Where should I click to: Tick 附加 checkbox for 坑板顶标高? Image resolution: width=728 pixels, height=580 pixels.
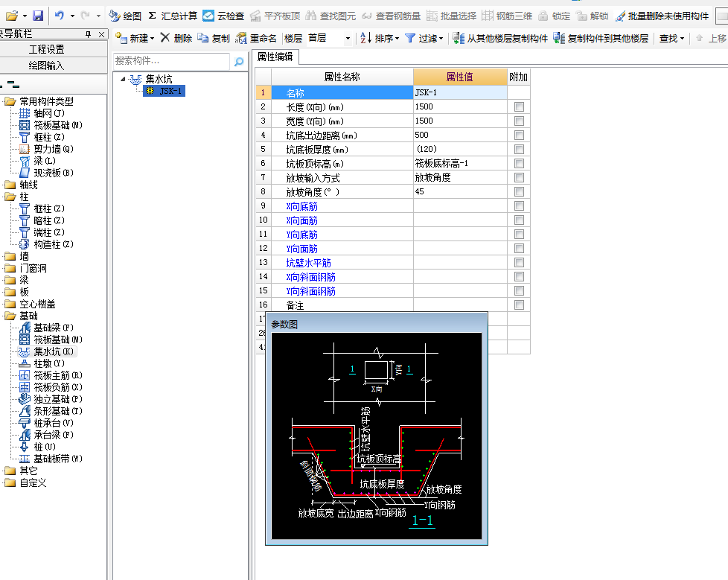click(519, 164)
